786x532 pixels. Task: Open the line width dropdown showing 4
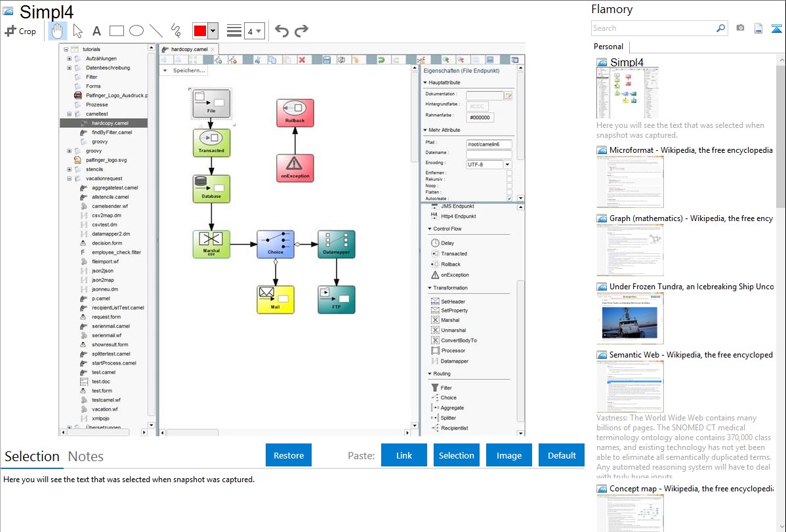[255, 31]
